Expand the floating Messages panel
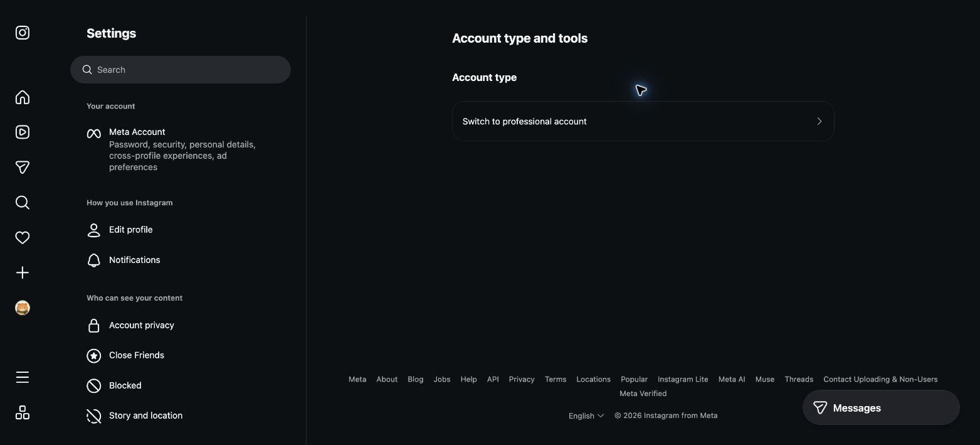980x445 pixels. pos(881,408)
